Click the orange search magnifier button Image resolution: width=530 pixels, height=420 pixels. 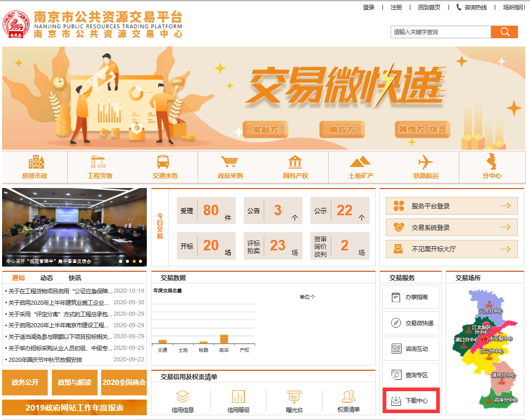click(504, 32)
